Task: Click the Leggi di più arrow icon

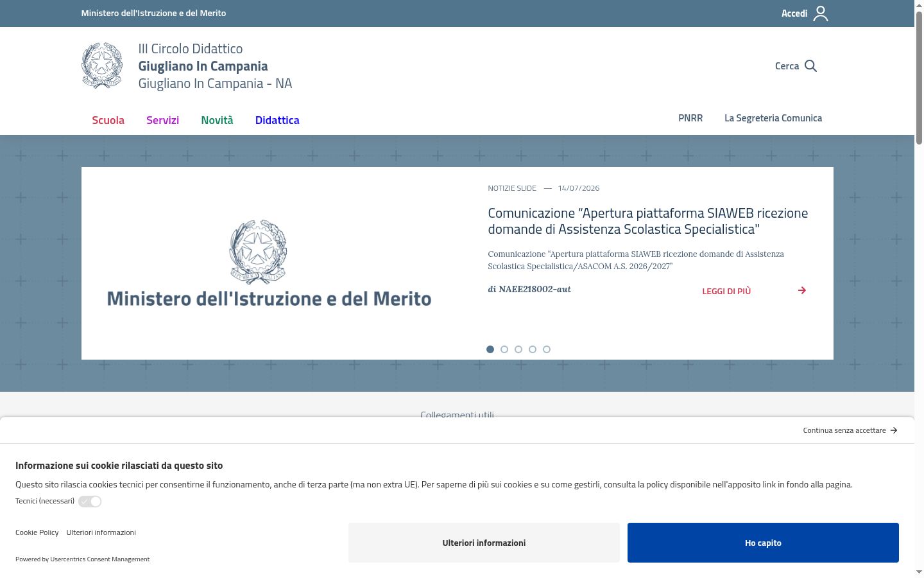Action: point(802,290)
